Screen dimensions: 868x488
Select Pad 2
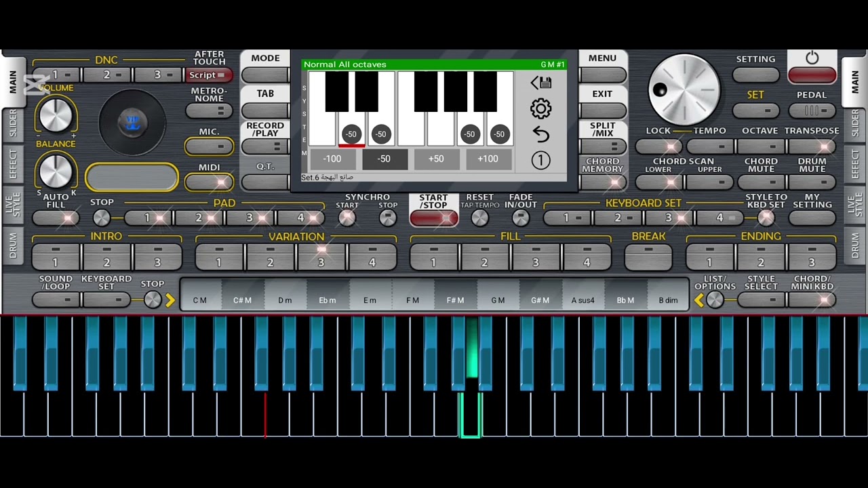[199, 218]
